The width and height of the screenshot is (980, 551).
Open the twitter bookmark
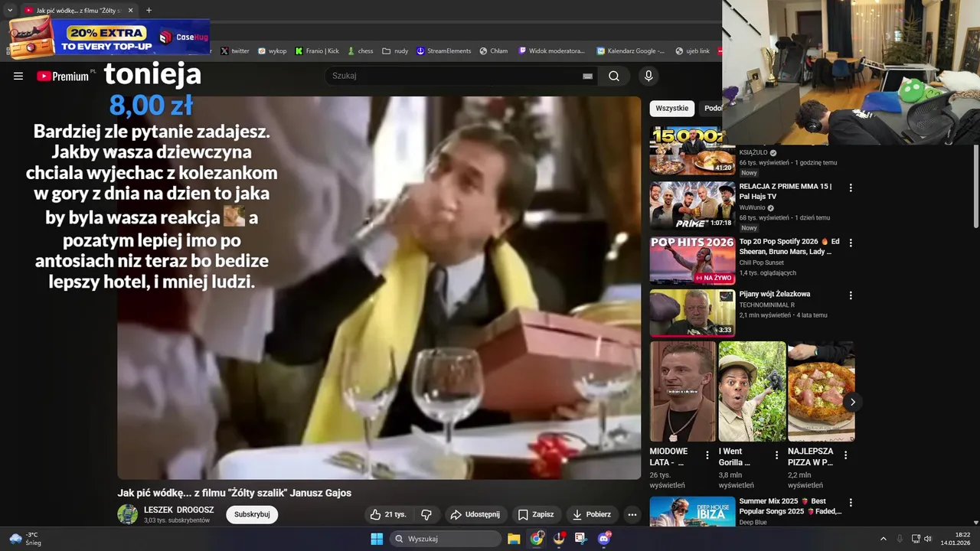tap(235, 51)
